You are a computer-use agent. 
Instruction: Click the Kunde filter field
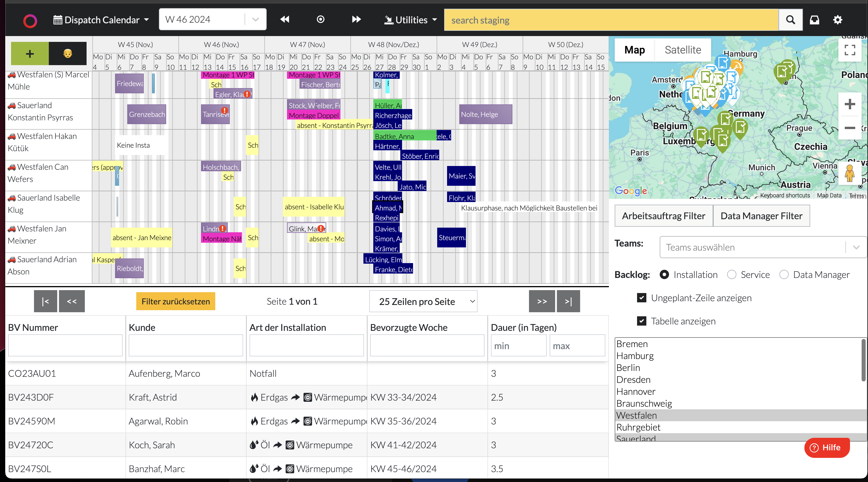coord(186,345)
